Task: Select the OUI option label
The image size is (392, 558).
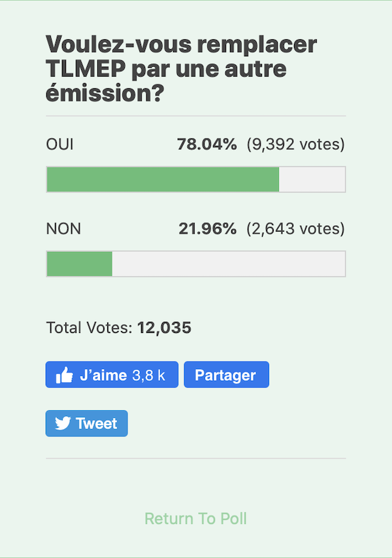Action: [59, 145]
